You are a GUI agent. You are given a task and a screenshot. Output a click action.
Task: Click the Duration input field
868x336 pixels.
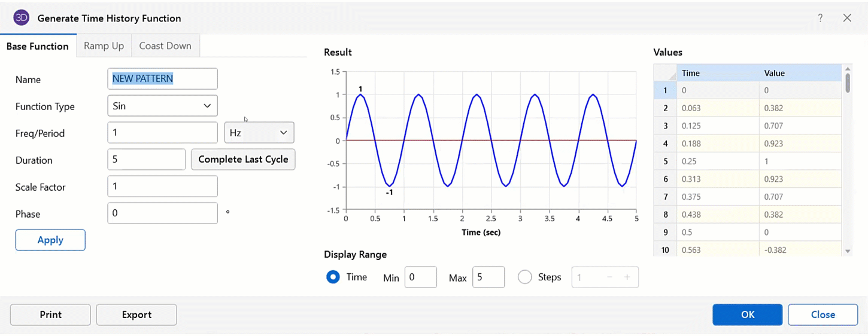point(146,160)
